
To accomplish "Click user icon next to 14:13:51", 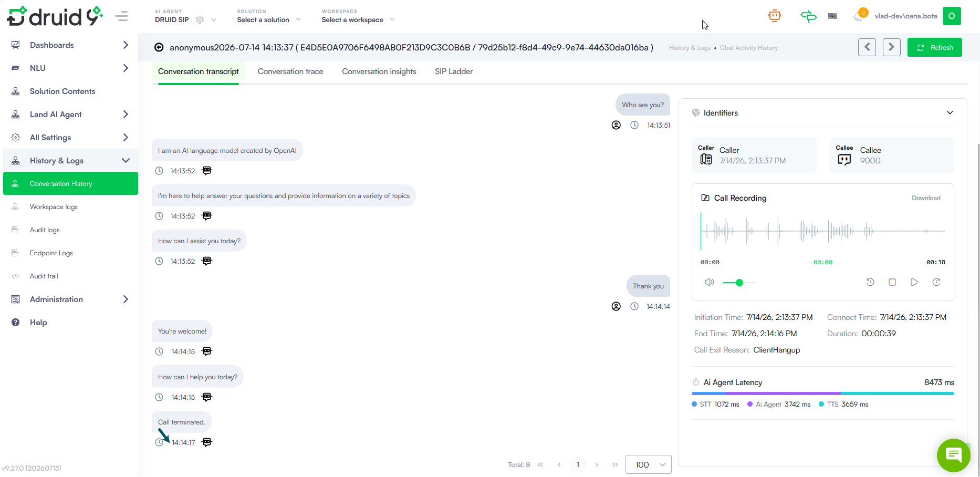I will coord(616,125).
